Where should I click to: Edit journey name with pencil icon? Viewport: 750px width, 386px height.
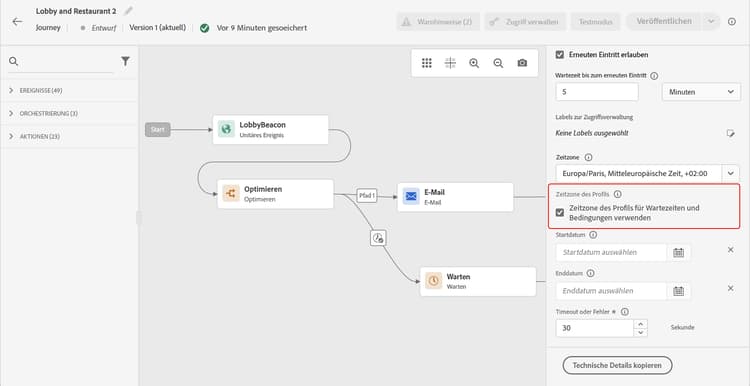(128, 11)
